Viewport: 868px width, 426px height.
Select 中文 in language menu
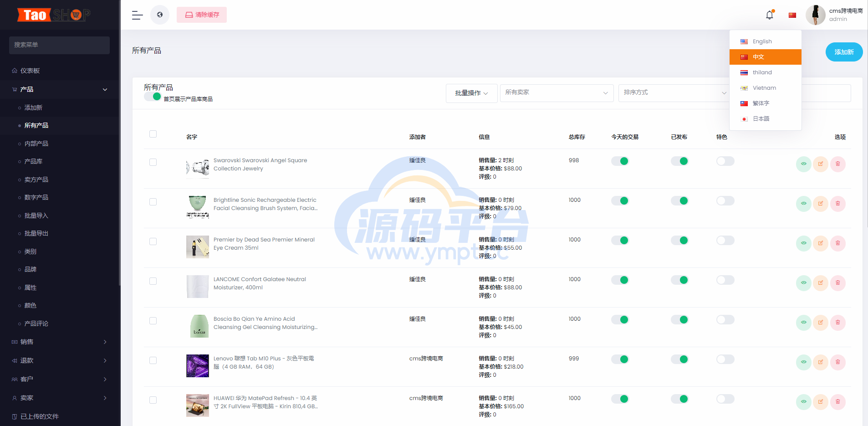[765, 57]
